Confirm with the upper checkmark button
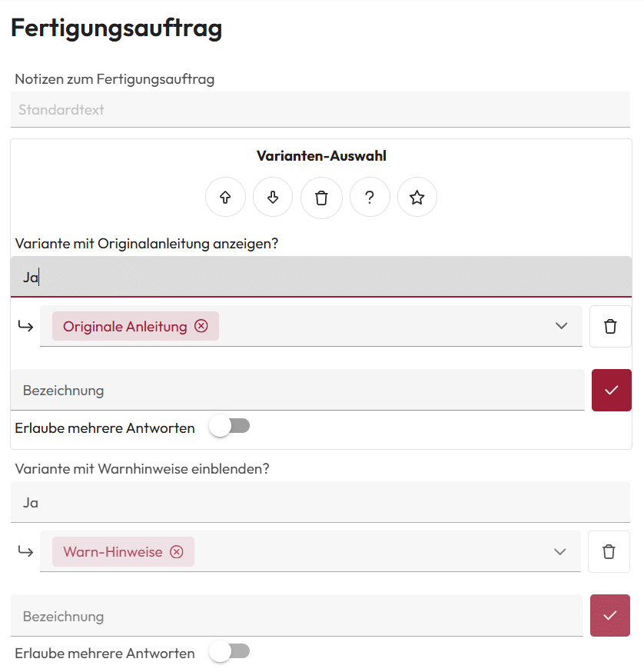644x672 pixels. coord(611,390)
